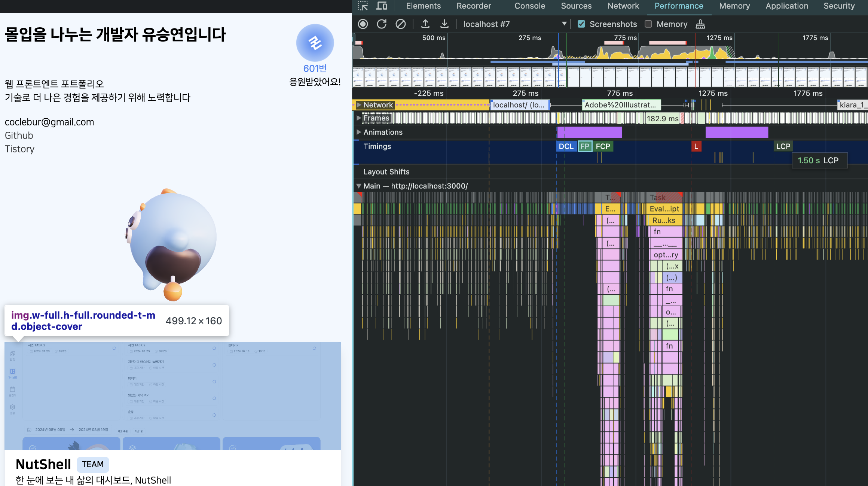Uncheck the Screenshots checkbox
This screenshot has height=486, width=868.
[581, 24]
